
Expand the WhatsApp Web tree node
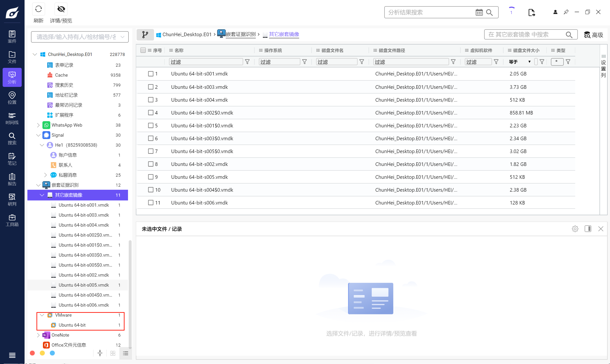coord(38,125)
